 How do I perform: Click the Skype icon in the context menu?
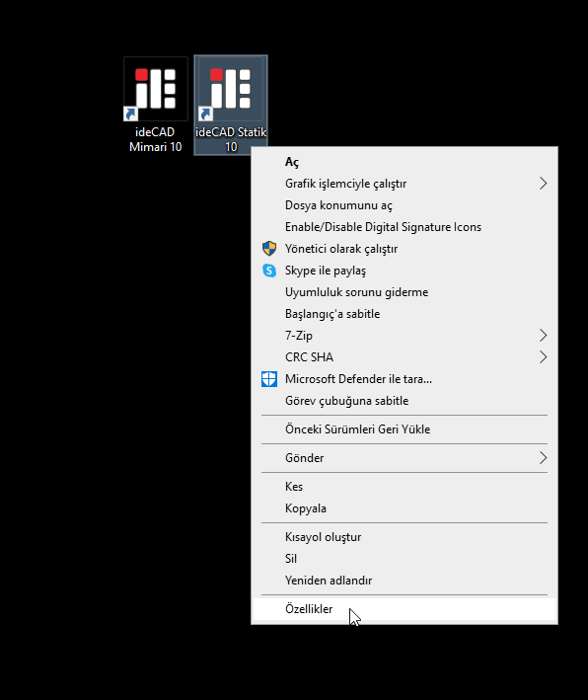tap(269, 271)
